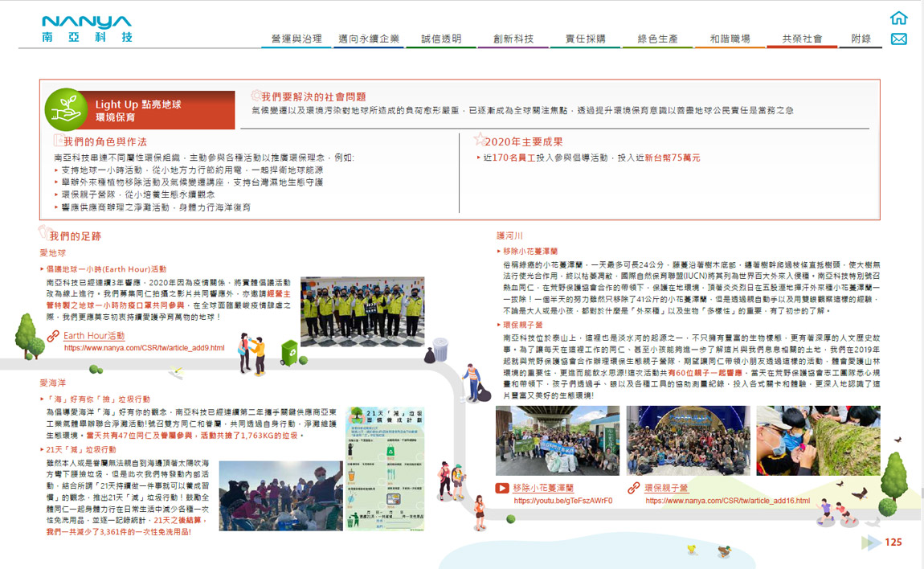
Task: Click the chain icon beside Earth Hour活動
Action: (x=53, y=336)
